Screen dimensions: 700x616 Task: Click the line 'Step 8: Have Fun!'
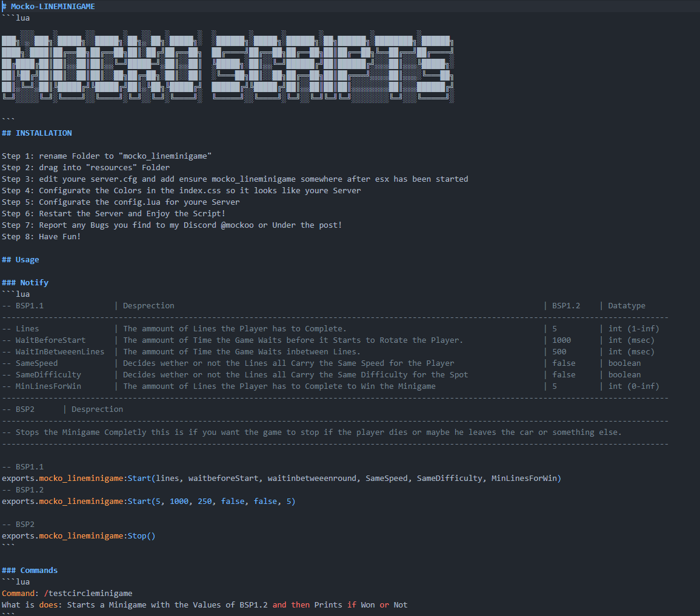tap(41, 236)
